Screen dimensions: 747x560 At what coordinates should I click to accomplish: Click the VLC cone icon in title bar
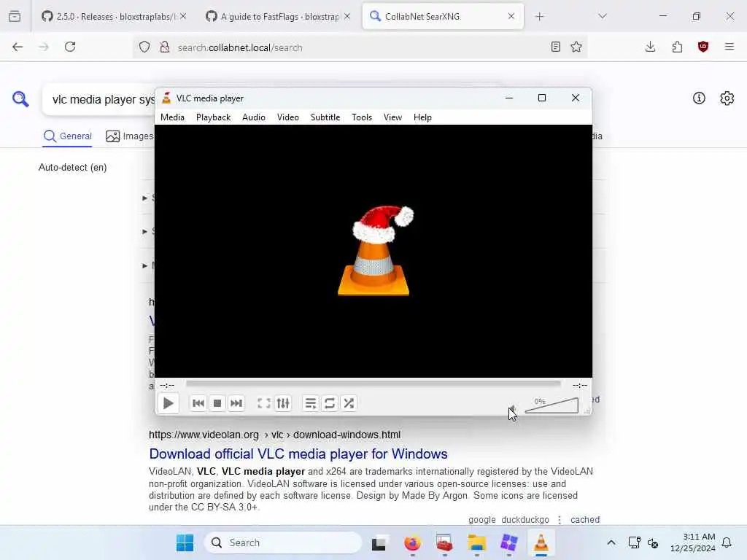pyautogui.click(x=166, y=98)
